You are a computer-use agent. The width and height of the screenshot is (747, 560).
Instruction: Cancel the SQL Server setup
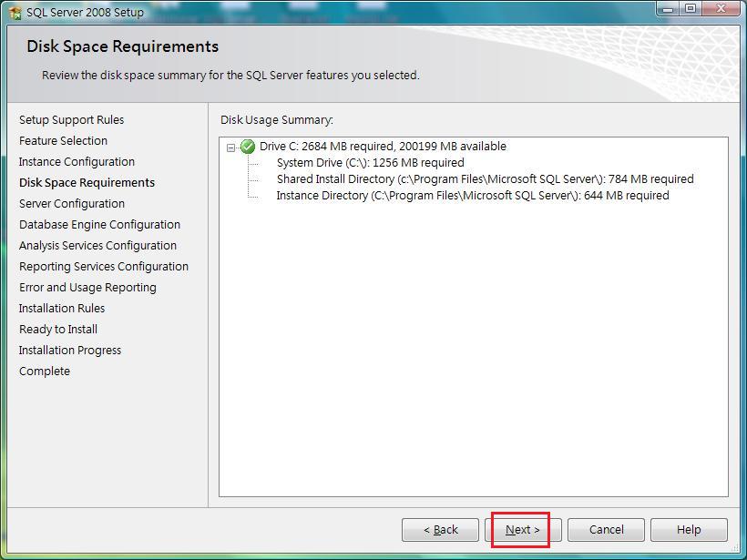(606, 530)
